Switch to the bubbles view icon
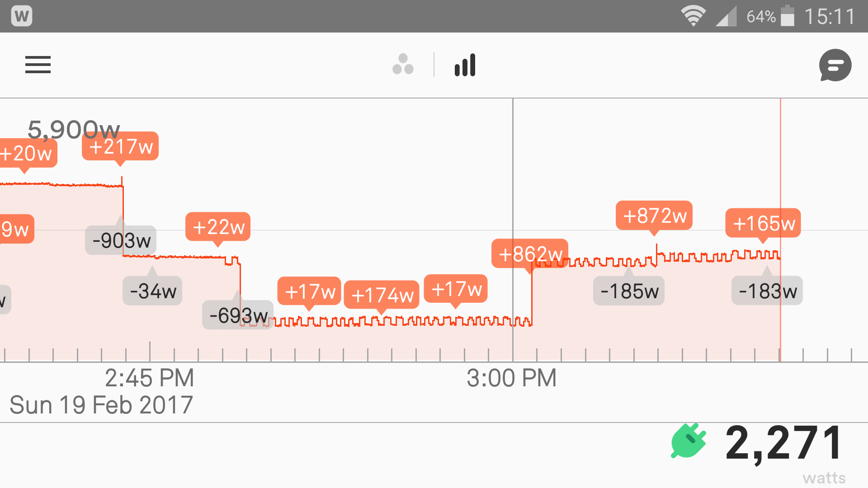 tap(403, 65)
